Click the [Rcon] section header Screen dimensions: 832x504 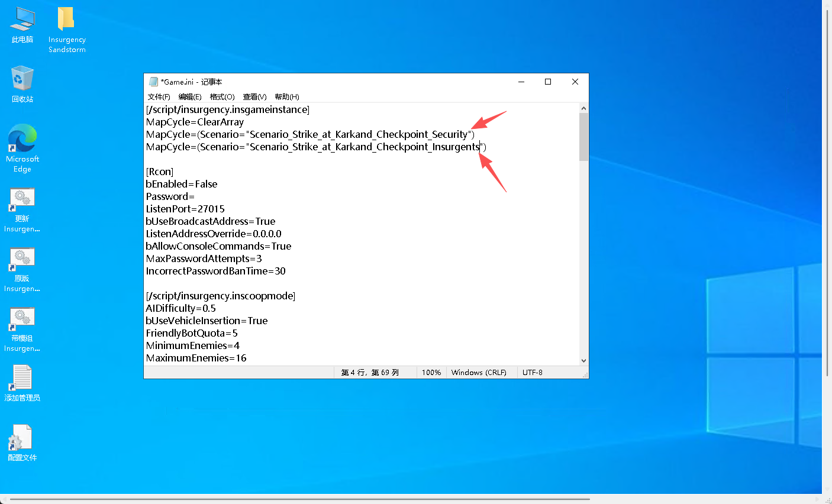pos(160,172)
